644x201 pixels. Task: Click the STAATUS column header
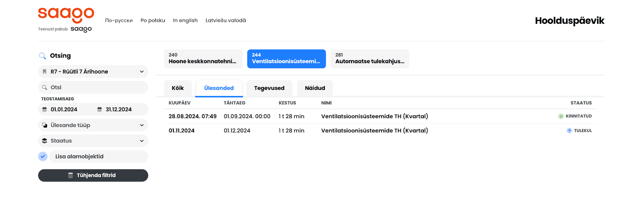click(581, 103)
